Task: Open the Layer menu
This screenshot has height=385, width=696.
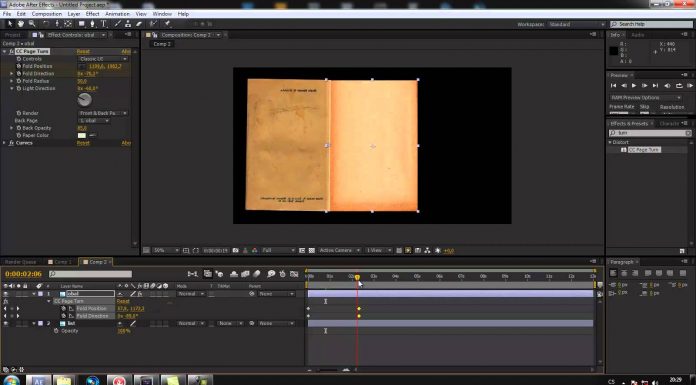Action: point(74,14)
